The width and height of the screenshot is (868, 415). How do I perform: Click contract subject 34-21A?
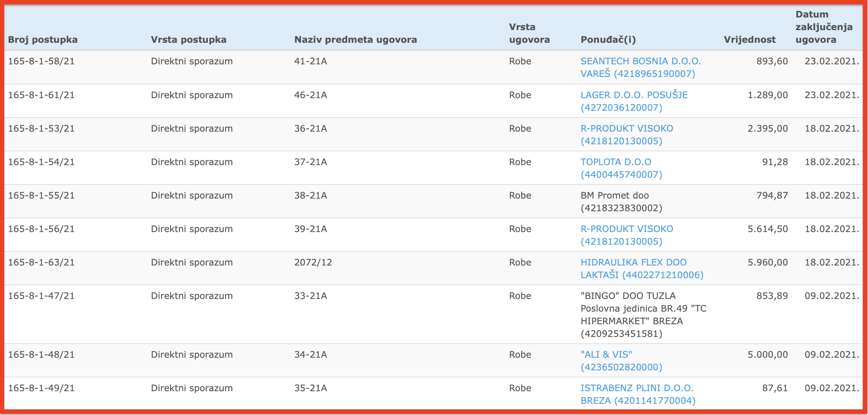[310, 354]
